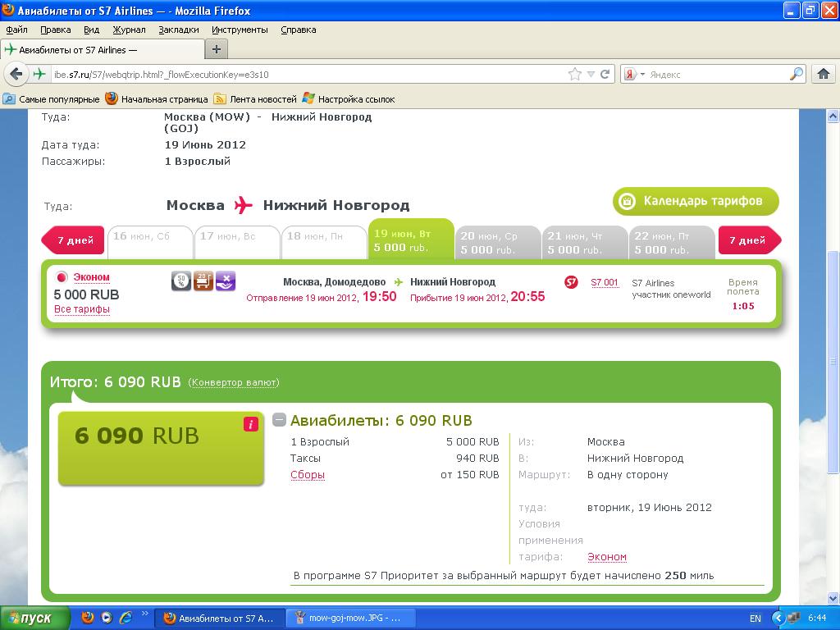Open the Календарь тарифов fare calendar

(695, 201)
